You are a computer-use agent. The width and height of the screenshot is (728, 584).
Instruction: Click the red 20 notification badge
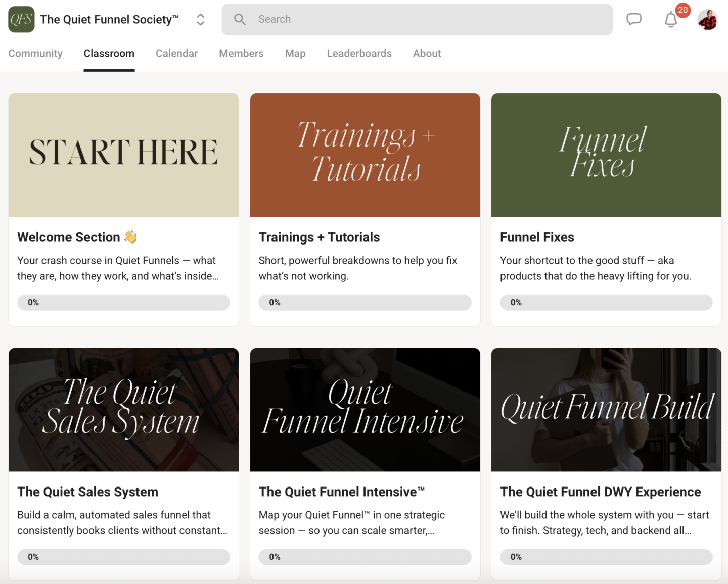click(683, 10)
